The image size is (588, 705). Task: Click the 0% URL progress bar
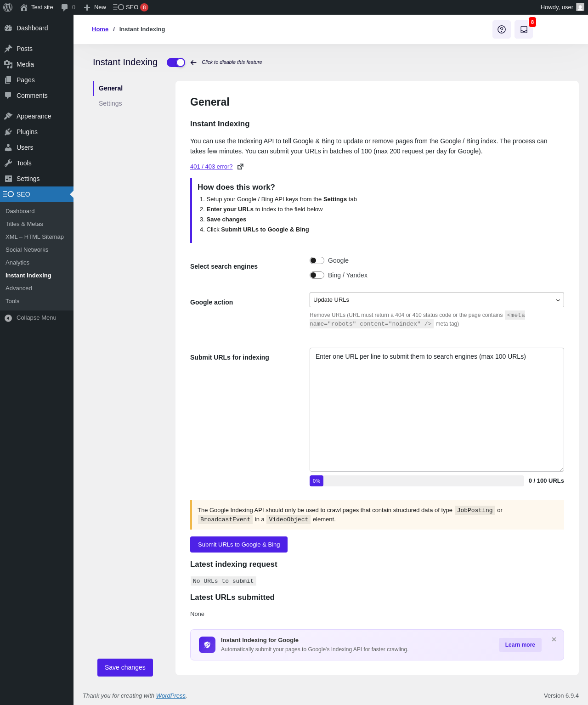416,481
